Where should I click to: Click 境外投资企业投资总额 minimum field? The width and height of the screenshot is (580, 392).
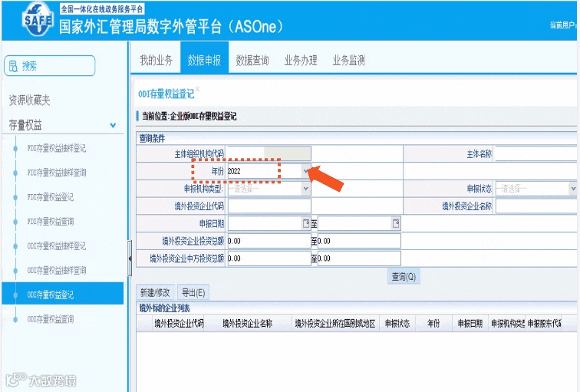[x=269, y=241]
